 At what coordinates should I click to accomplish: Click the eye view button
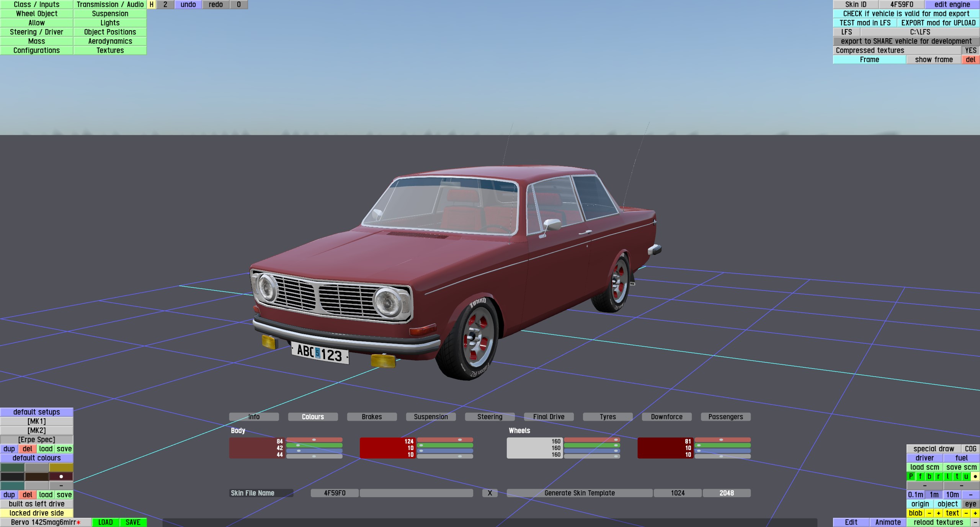[x=970, y=504]
